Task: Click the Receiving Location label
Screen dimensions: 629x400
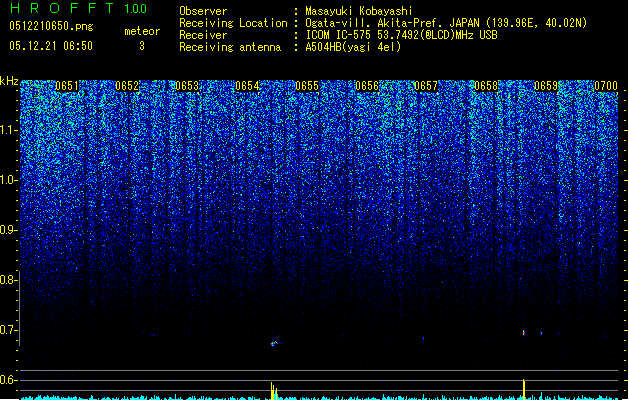Action: (233, 23)
